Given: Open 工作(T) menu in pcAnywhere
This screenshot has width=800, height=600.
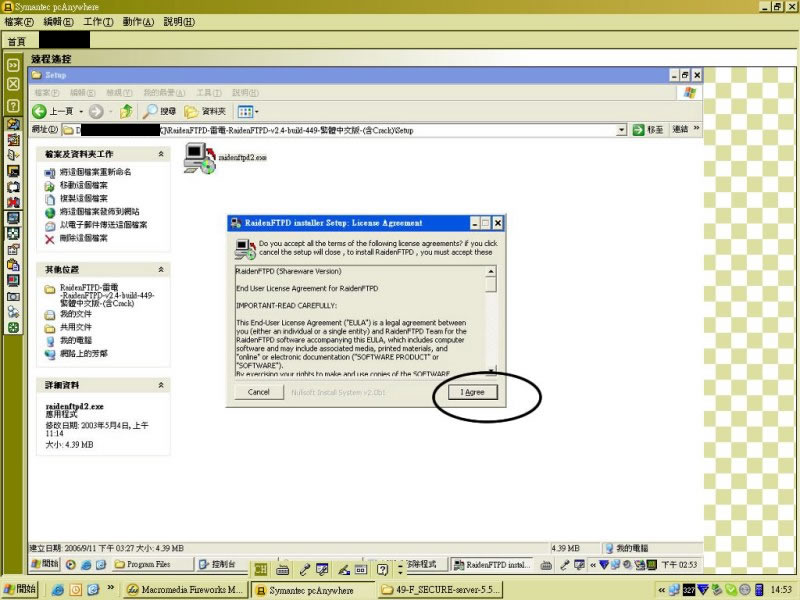Looking at the screenshot, I should point(98,22).
